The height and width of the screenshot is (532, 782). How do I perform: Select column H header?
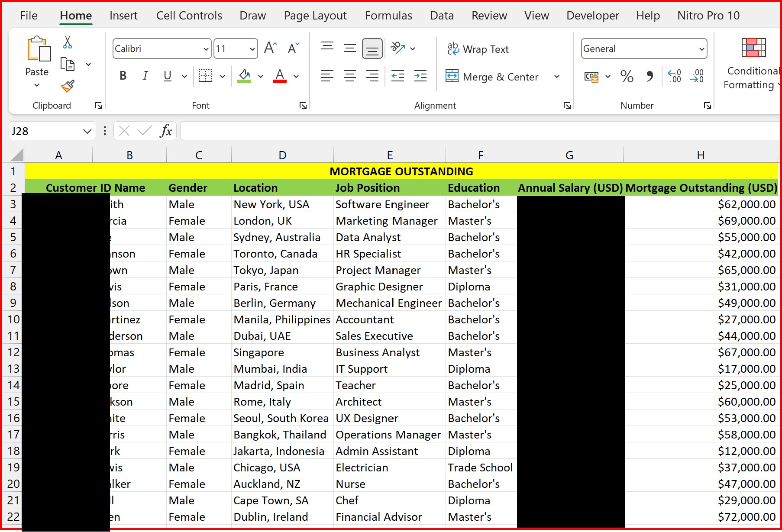coord(701,155)
